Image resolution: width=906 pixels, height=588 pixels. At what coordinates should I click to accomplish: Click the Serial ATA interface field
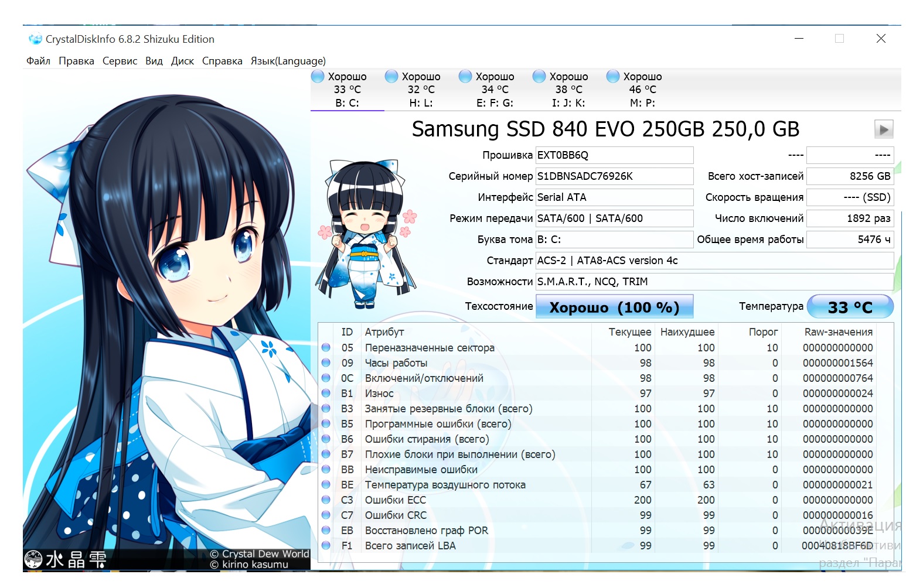click(614, 197)
